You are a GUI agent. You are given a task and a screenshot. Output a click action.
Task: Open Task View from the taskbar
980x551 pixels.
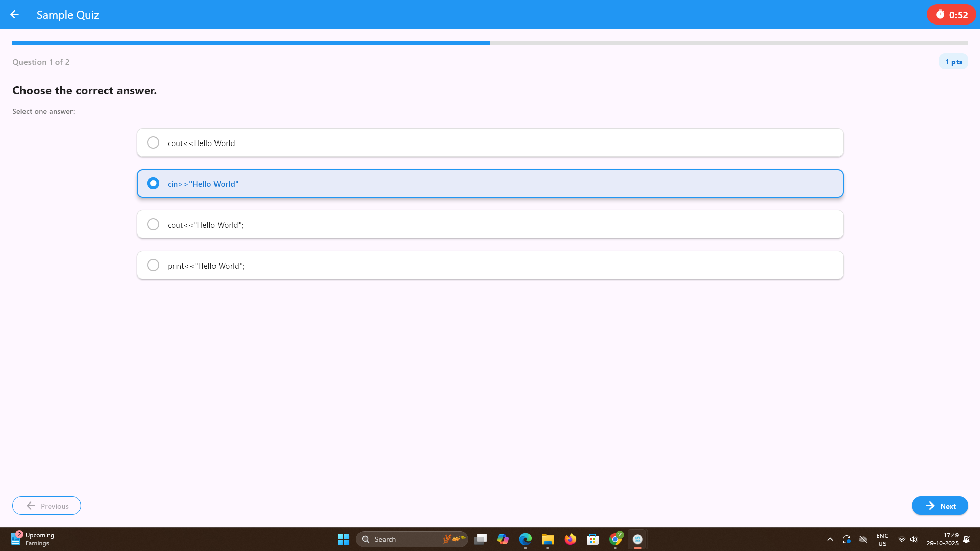[x=481, y=539]
